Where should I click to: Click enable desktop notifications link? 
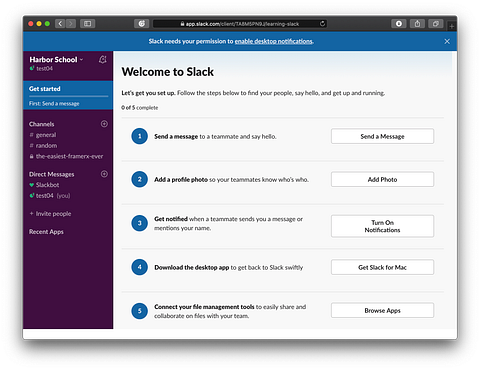pos(274,41)
